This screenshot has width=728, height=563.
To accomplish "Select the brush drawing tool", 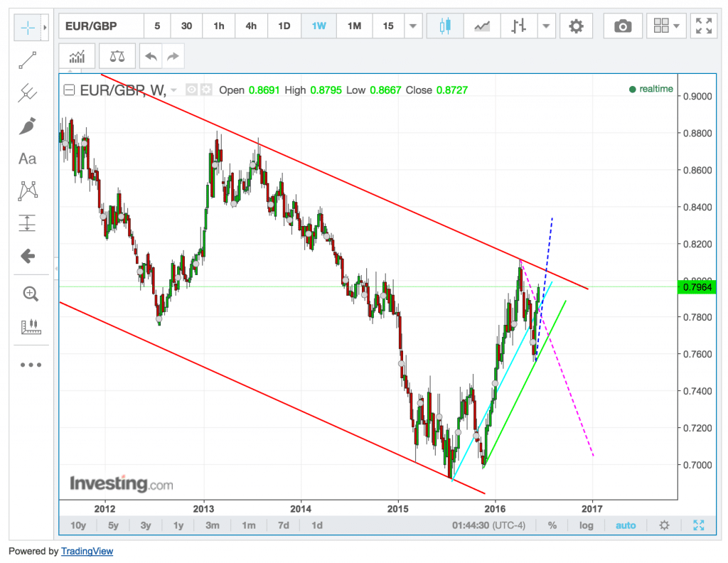I will (27, 126).
